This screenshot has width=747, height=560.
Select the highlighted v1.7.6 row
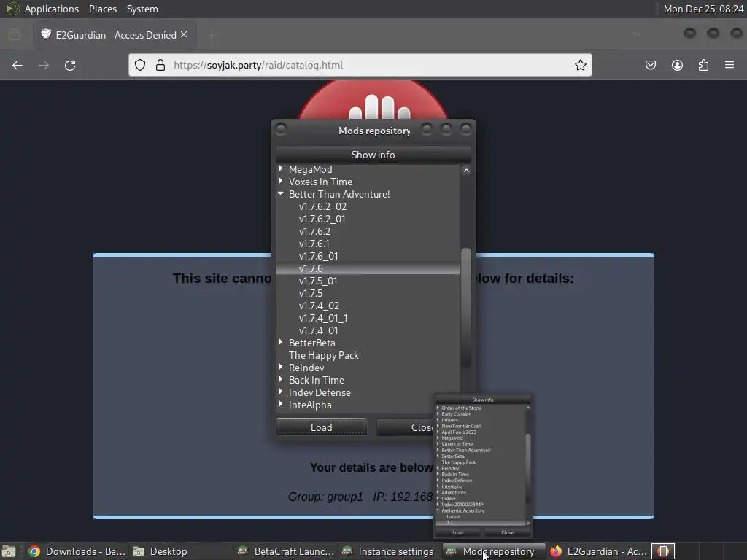point(368,268)
